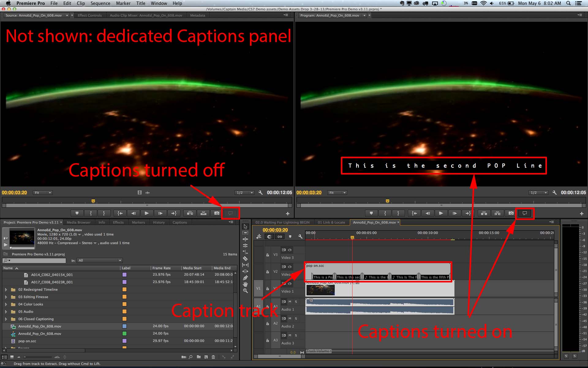Select the Track Select tool
Image resolution: width=588 pixels, height=368 pixels.
click(x=245, y=233)
